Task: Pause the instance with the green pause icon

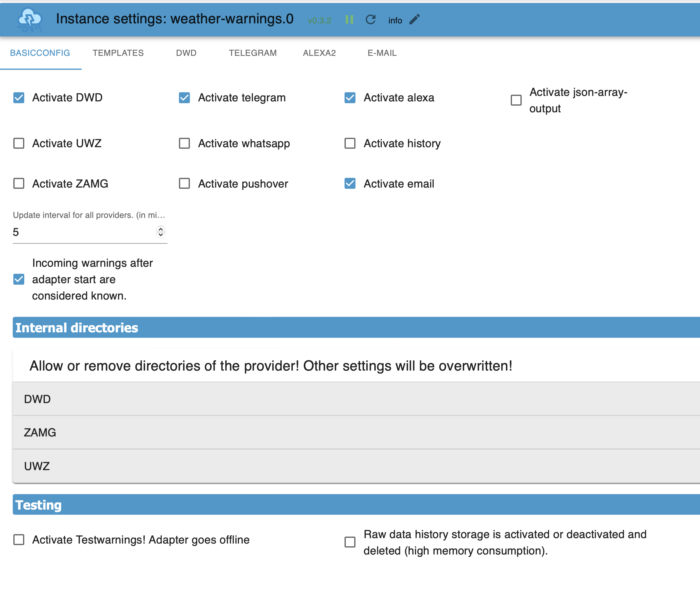Action: point(349,20)
